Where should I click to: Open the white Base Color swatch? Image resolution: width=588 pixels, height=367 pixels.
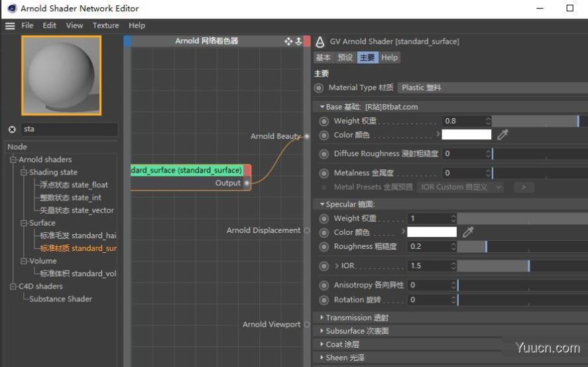(x=467, y=134)
